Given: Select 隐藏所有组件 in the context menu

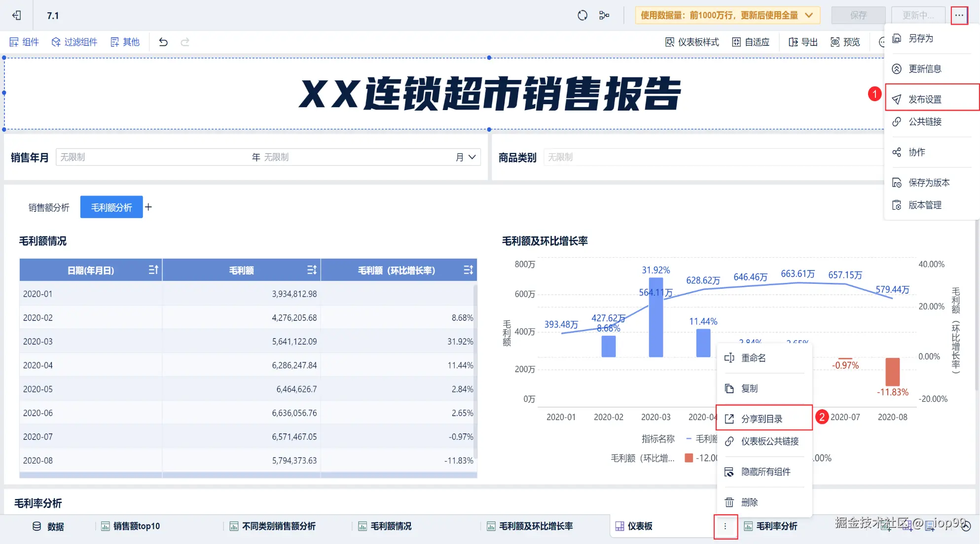Looking at the screenshot, I should coord(765,472).
